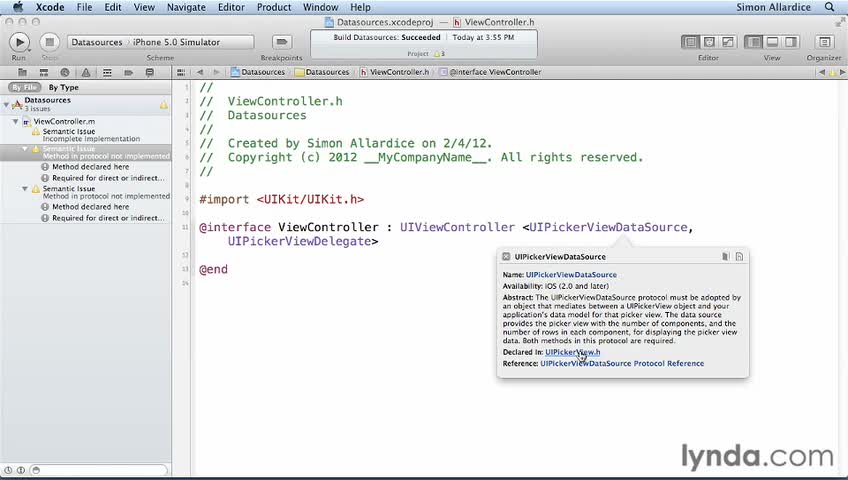Viewport: 848px width, 480px height.
Task: Show the Project navigator
Action: click(22, 72)
